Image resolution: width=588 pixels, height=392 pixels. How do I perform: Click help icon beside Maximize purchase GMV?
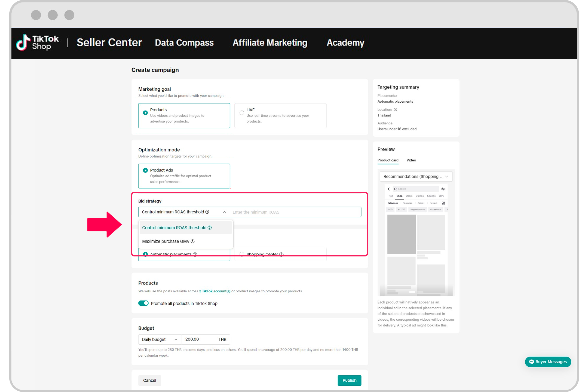coord(193,241)
